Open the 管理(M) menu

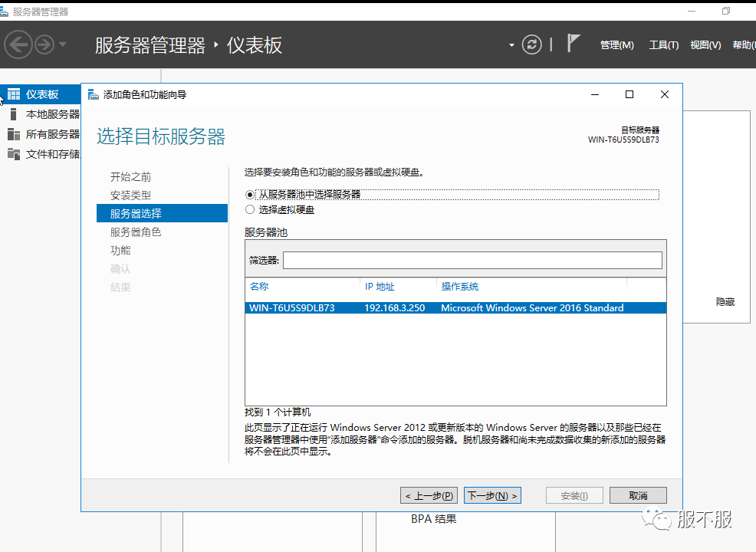[x=616, y=44]
